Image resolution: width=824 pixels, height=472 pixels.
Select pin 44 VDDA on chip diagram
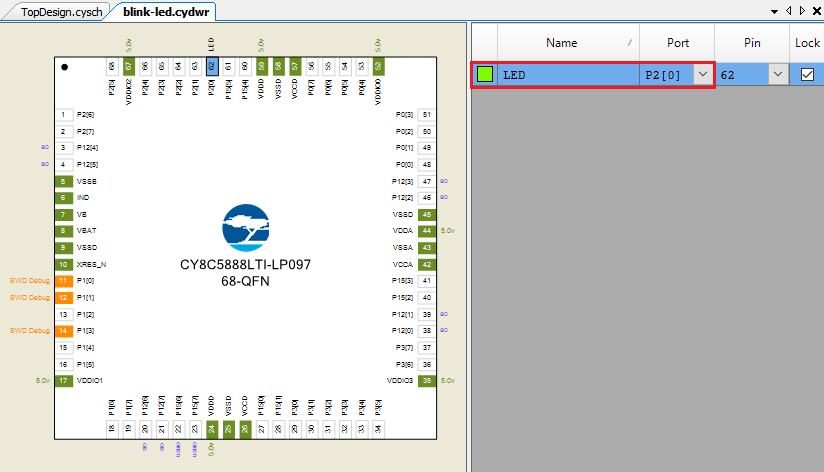point(426,231)
